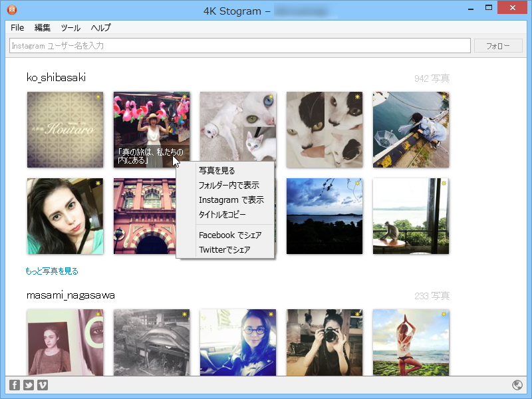Open the dark-haired woman selfie thumbnail

[x=65, y=216]
